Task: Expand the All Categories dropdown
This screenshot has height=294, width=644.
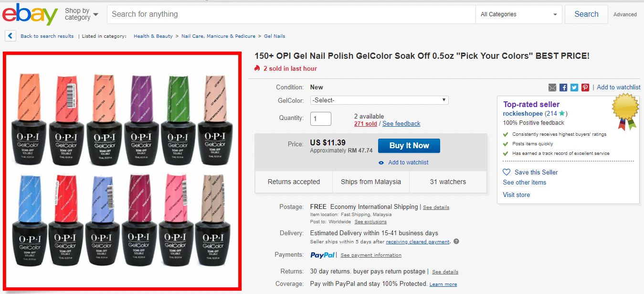Action: 519,14
